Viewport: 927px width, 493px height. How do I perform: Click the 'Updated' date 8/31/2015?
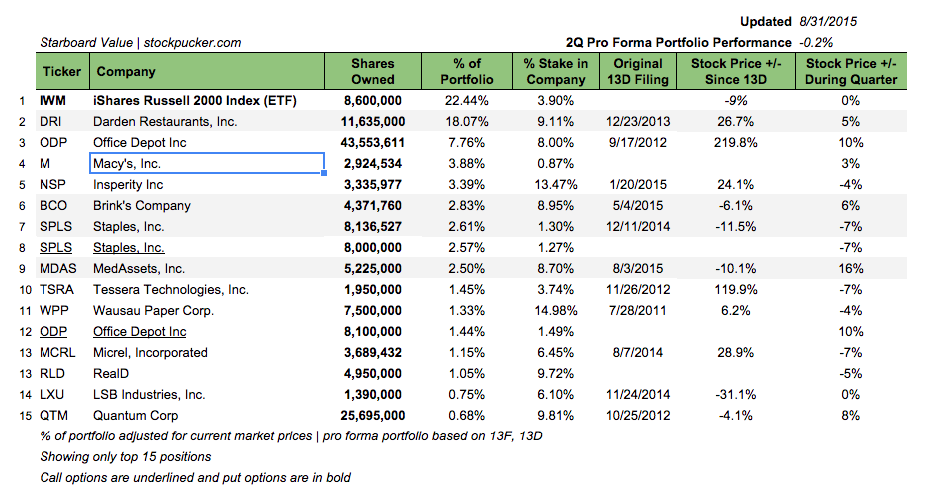828,21
